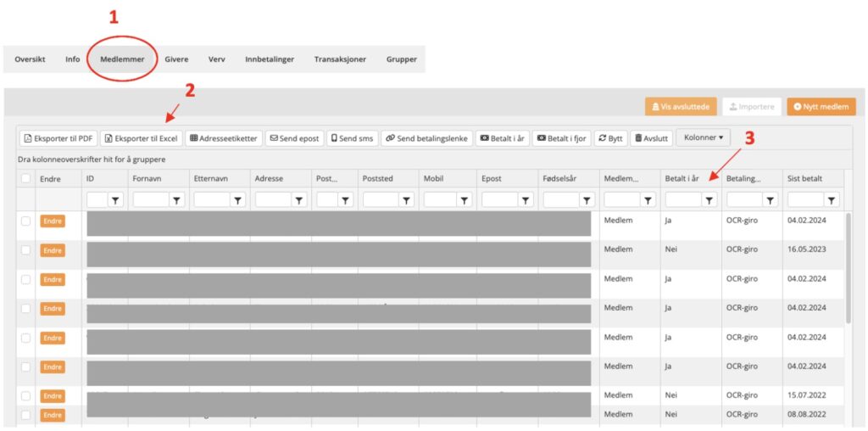The width and height of the screenshot is (868, 431).
Task: Open the filter icon under Fødselsår column
Action: [587, 200]
